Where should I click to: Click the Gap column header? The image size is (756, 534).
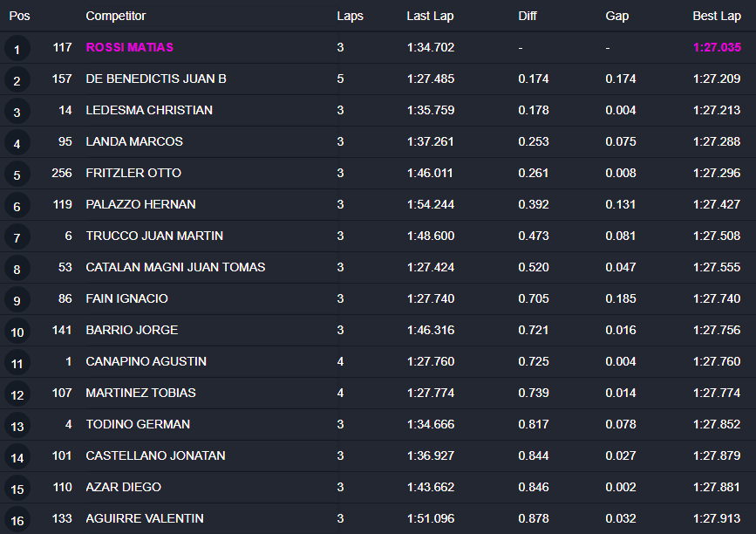tap(616, 16)
